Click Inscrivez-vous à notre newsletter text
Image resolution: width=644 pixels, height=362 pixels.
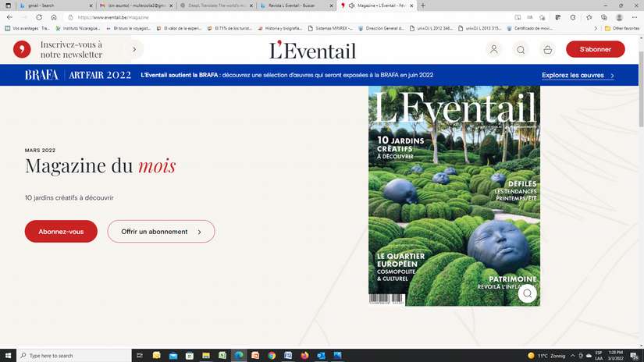(72, 49)
